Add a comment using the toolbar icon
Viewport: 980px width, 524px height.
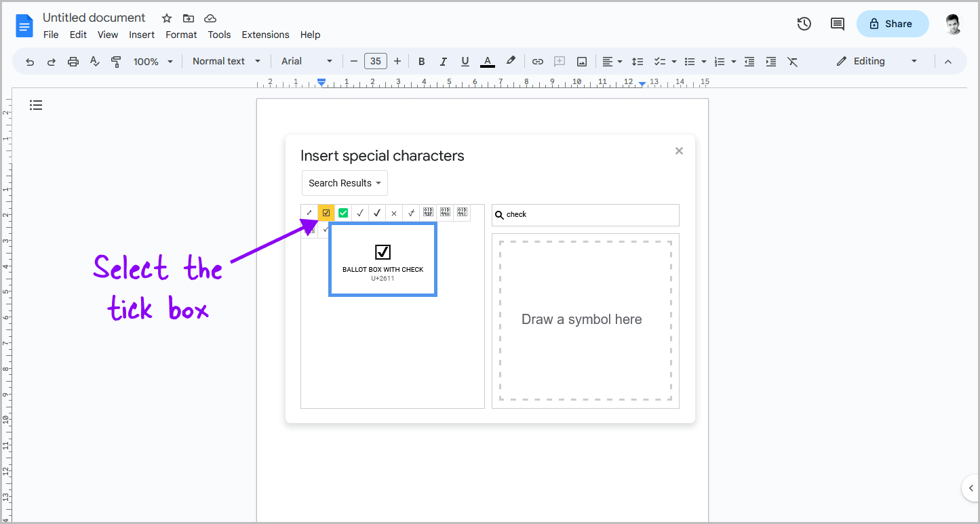[560, 61]
